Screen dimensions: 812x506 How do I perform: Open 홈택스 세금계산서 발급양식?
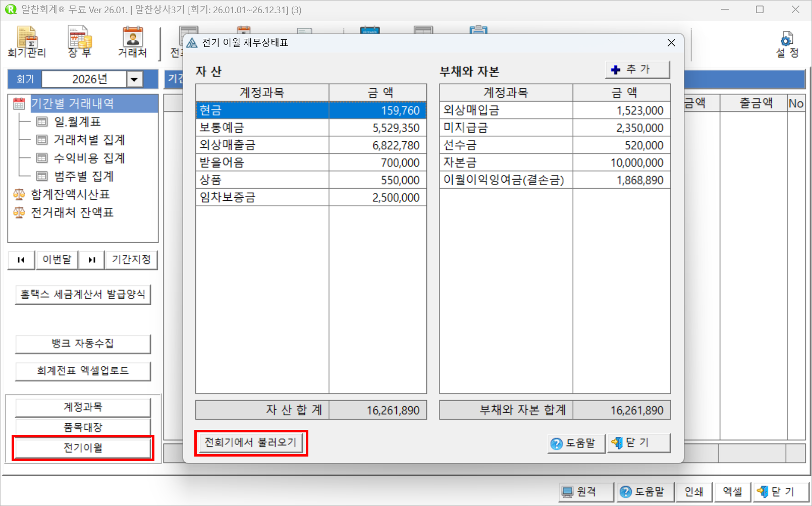(83, 294)
